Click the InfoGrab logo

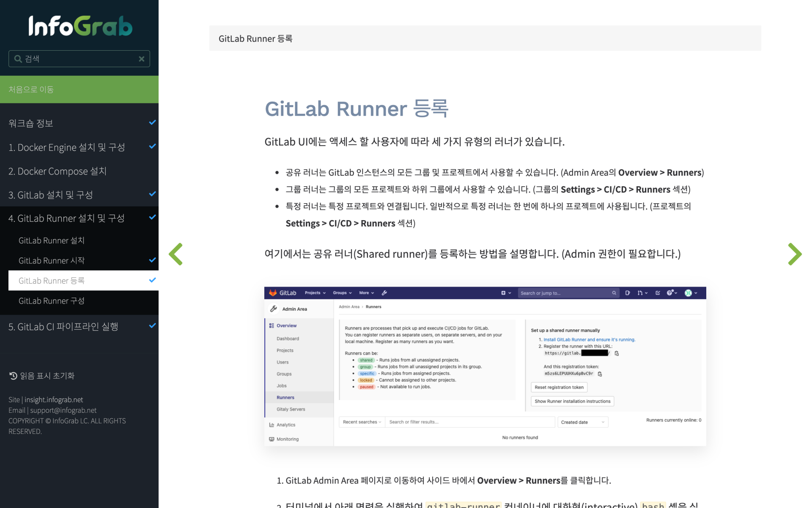[80, 25]
